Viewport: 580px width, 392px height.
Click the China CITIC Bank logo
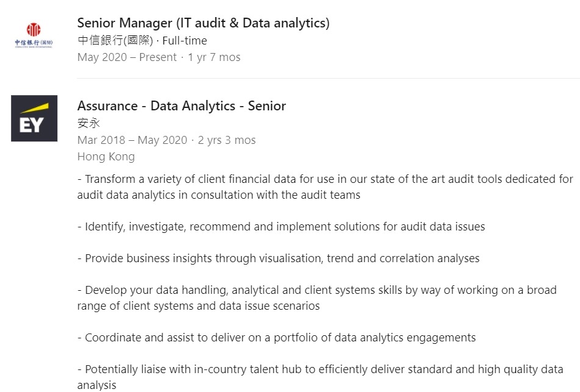click(34, 35)
